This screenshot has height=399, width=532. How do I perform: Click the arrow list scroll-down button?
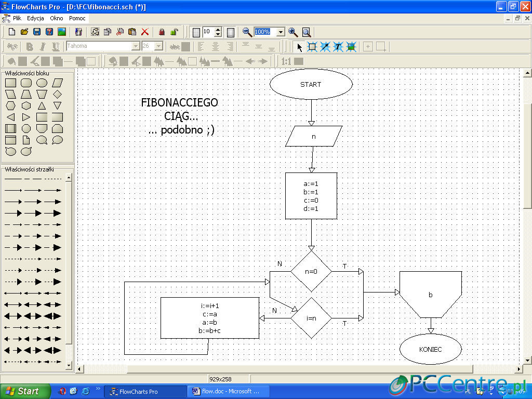coord(69,365)
